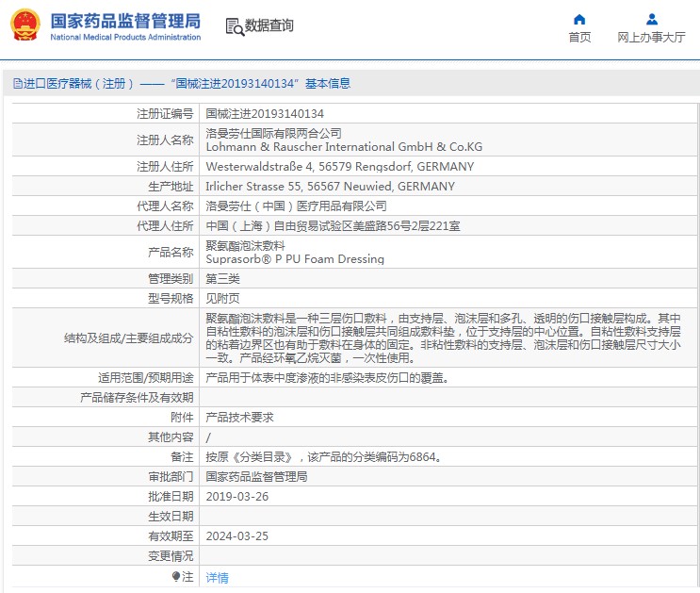Click 洛曼劳仕（中国）医疗用品有限公司 agent name
Image resolution: width=700 pixels, height=593 pixels.
click(297, 206)
